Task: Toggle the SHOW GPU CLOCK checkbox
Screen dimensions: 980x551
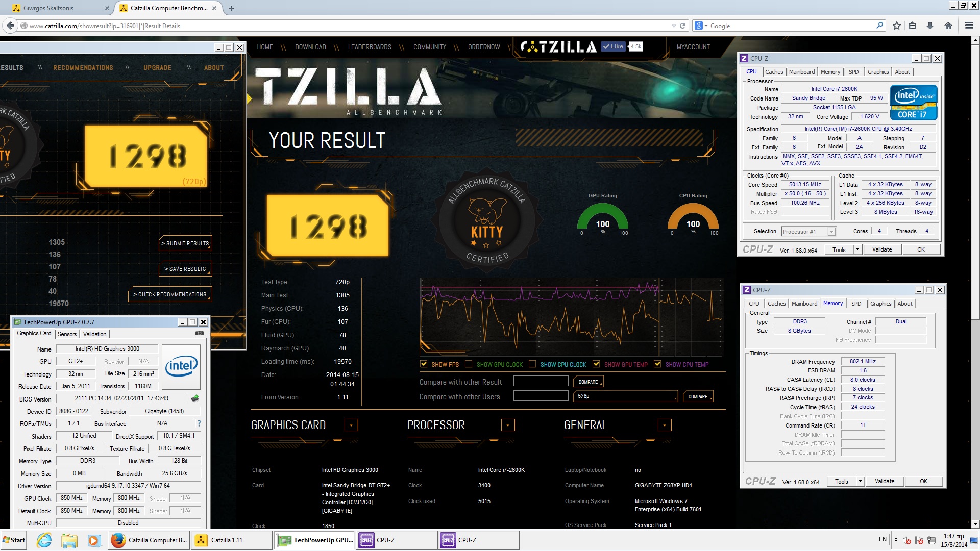Action: 469,364
